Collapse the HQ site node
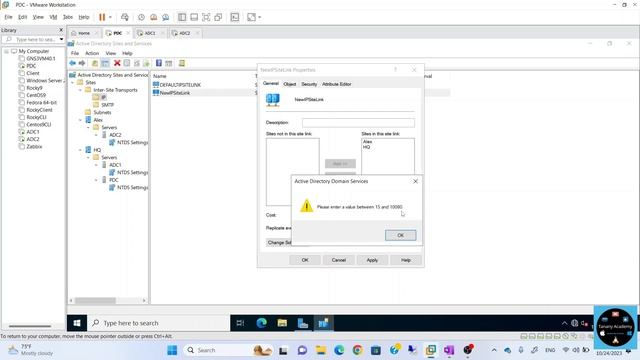The height and width of the screenshot is (360, 640). [x=80, y=150]
